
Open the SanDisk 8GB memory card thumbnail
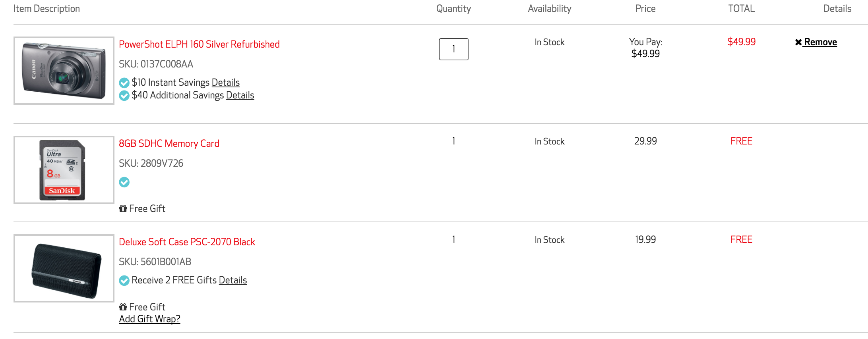pos(64,170)
